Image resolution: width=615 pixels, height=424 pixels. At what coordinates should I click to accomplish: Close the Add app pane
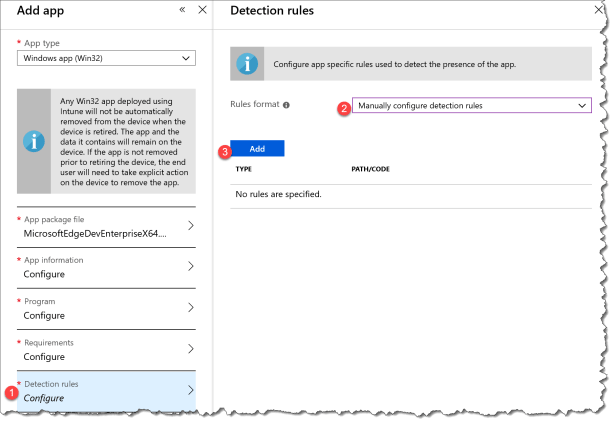[x=202, y=10]
